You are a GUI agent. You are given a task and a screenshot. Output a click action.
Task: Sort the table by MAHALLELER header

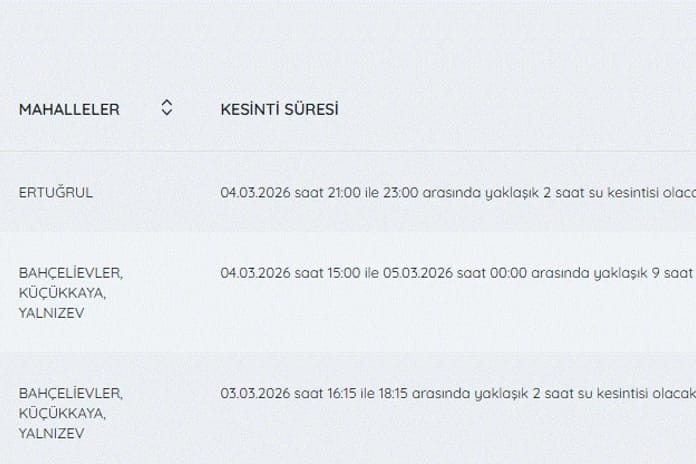69,110
